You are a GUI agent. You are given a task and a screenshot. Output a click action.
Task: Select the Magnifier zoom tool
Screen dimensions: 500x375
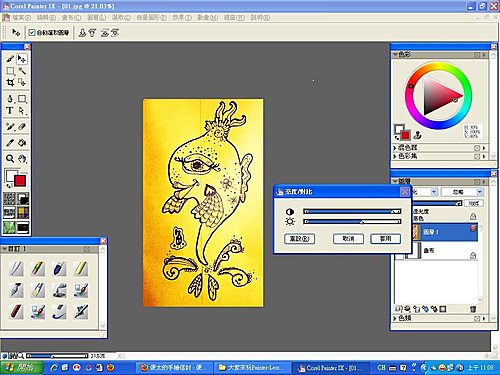(10, 159)
